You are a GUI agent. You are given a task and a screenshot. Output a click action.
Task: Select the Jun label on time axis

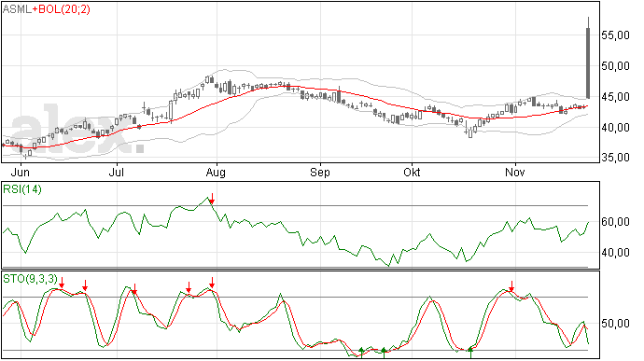tap(20, 172)
